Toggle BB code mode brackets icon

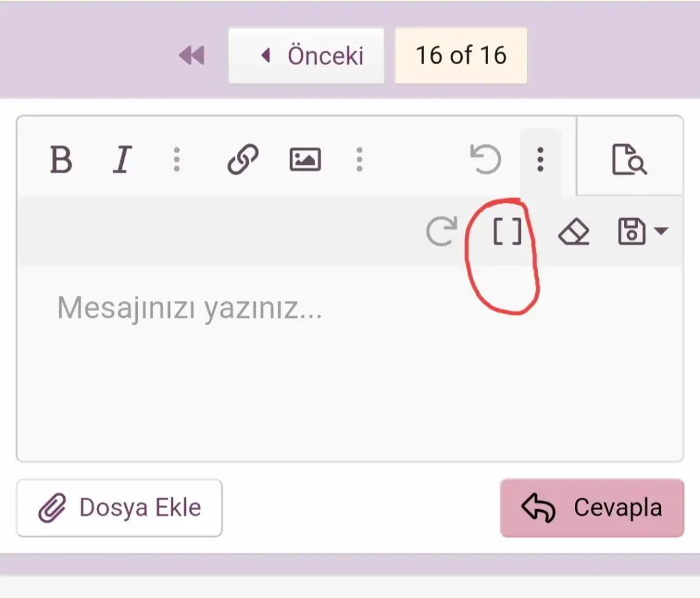coord(507,232)
